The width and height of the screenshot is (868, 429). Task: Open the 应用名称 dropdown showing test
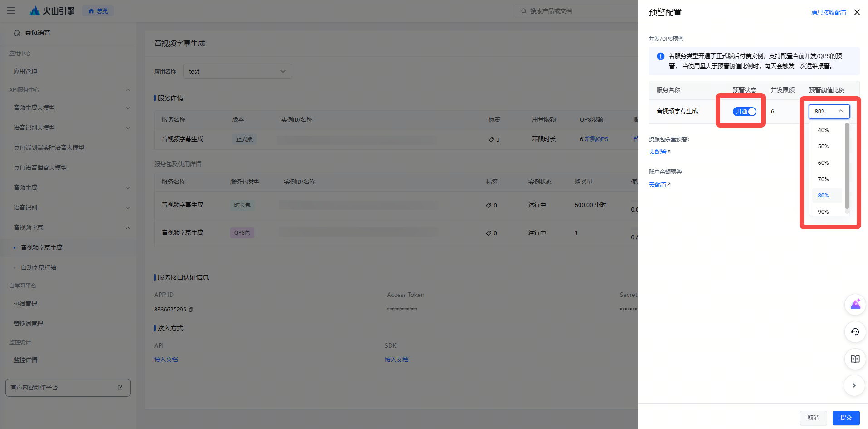click(x=238, y=71)
